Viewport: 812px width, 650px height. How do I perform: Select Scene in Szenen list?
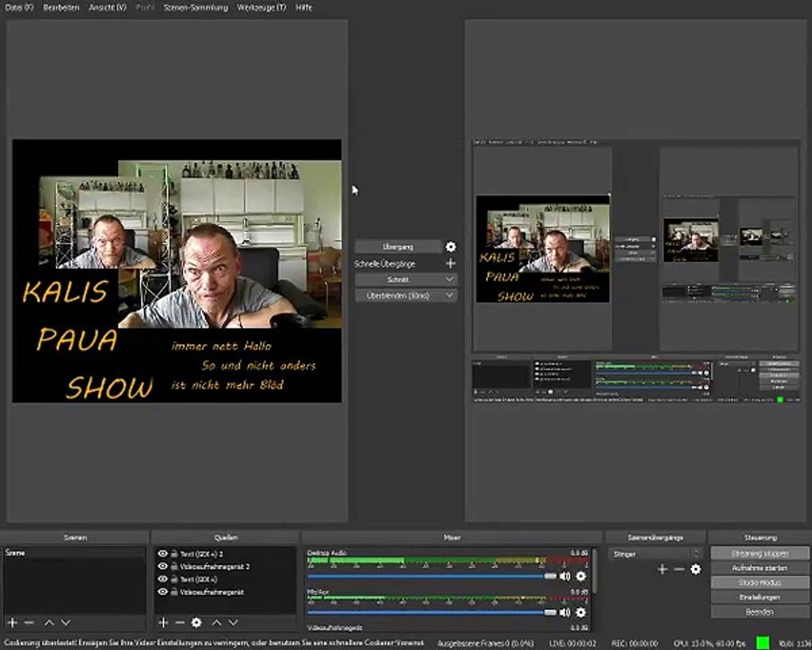[75, 553]
